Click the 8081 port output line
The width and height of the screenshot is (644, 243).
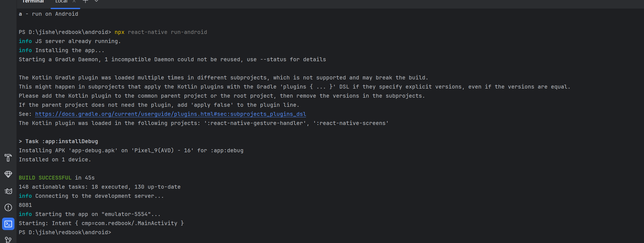[25, 205]
